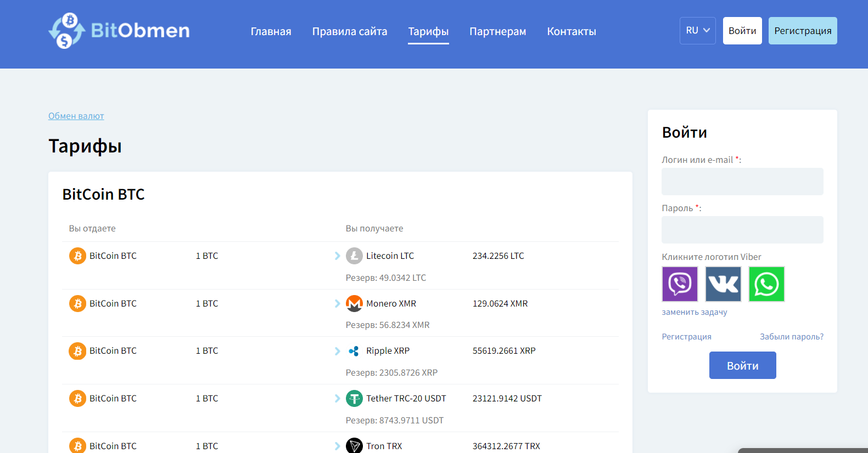Click the Bitcoin icon in the Tether row

pos(77,399)
